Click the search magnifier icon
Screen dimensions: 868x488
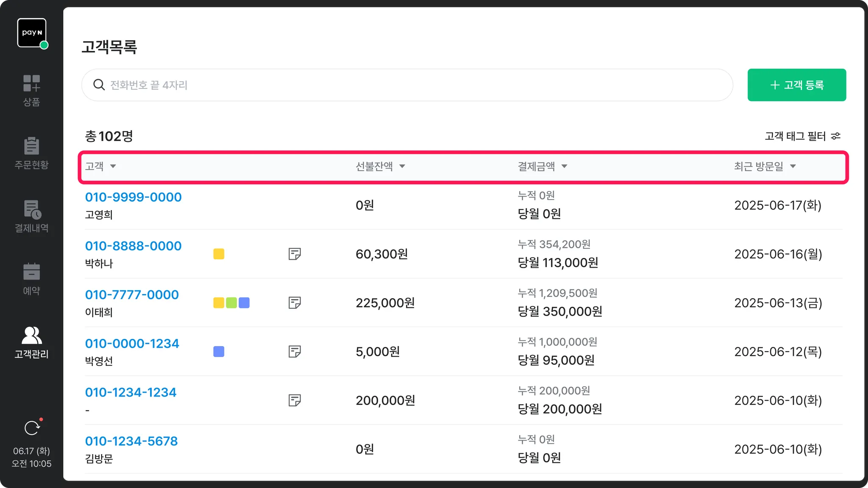tap(99, 85)
